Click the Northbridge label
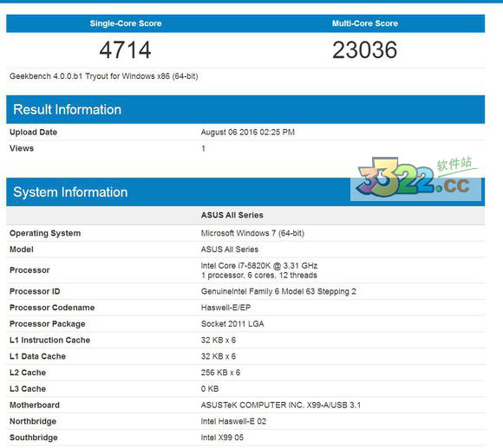 (33, 421)
